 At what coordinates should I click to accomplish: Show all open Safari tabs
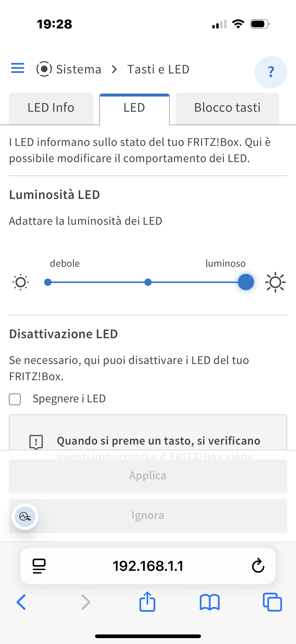[272, 602]
